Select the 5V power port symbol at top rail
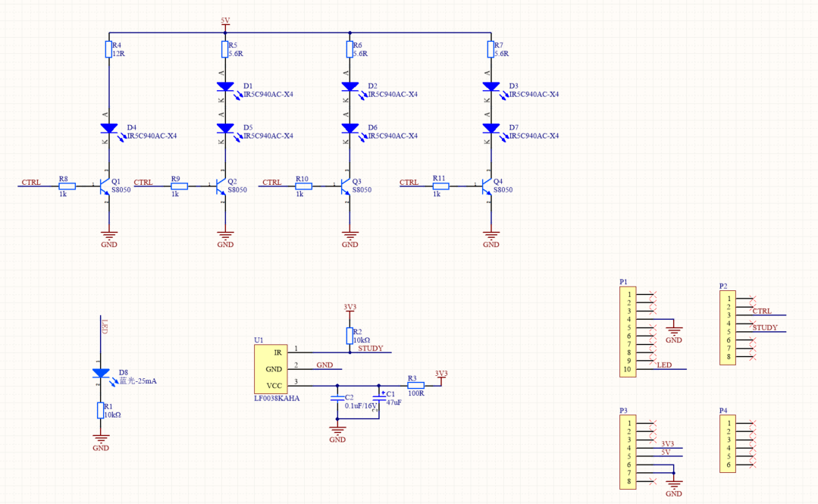The height and width of the screenshot is (504, 818). 225,23
